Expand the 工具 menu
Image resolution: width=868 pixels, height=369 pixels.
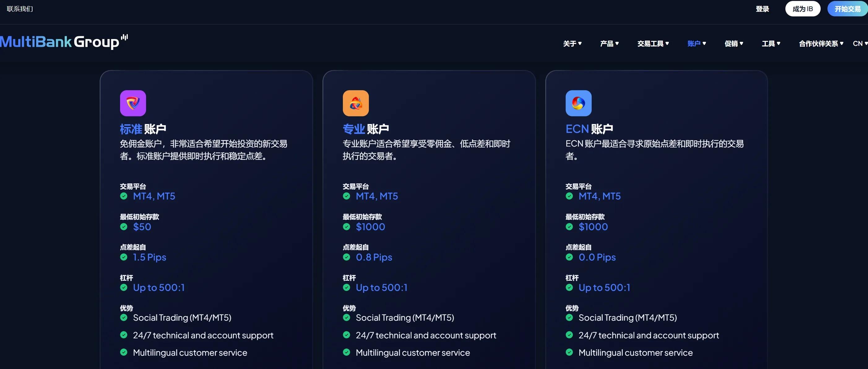pos(771,43)
